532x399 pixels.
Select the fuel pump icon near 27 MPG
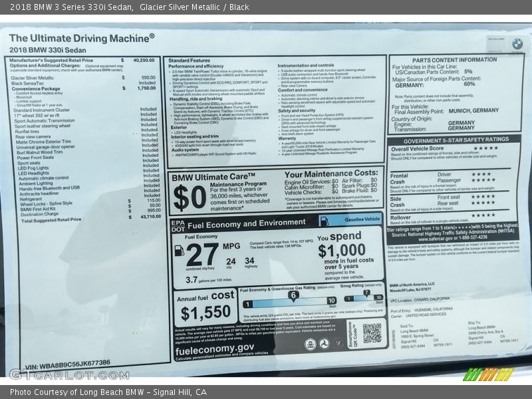coord(180,252)
